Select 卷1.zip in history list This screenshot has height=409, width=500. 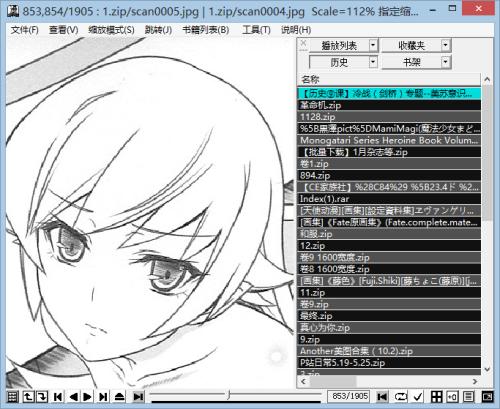pyautogui.click(x=389, y=164)
